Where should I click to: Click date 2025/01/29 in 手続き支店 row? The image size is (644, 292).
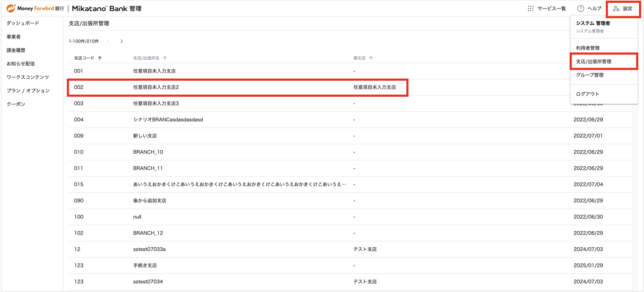(588, 266)
